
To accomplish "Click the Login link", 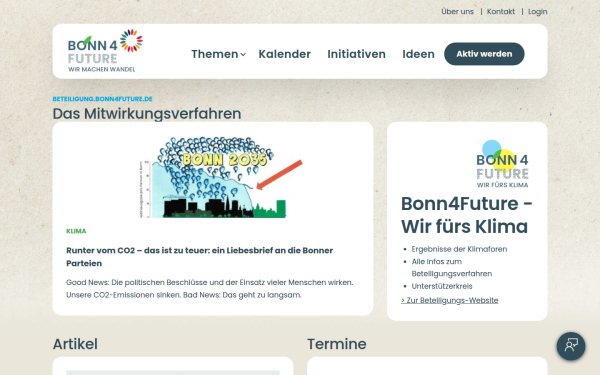I will (538, 11).
